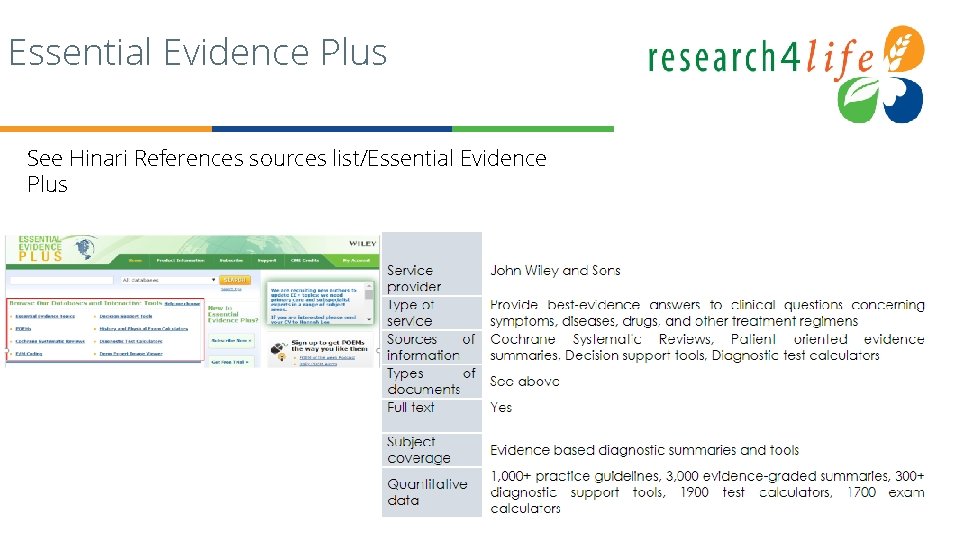
Task: Click the 'Types of documents' table cell
Action: 432,381
